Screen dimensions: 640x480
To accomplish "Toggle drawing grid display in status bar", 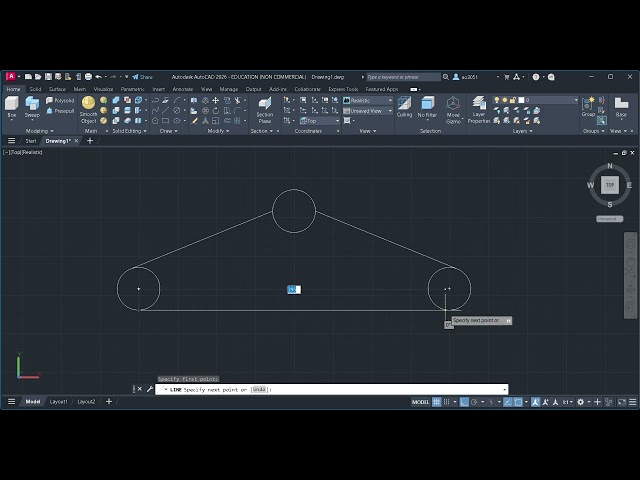I will 436,402.
